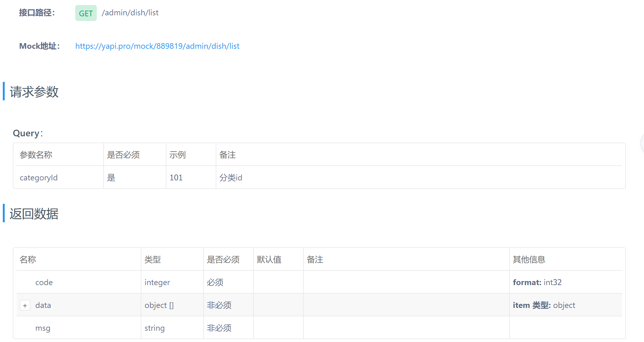The width and height of the screenshot is (644, 342).
Task: Click the 返回数据 section heading
Action: pyautogui.click(x=34, y=214)
